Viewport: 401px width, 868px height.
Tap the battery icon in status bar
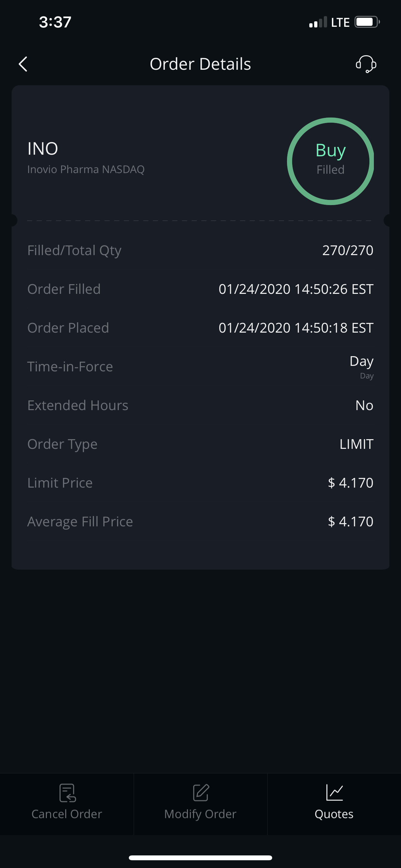pyautogui.click(x=367, y=22)
